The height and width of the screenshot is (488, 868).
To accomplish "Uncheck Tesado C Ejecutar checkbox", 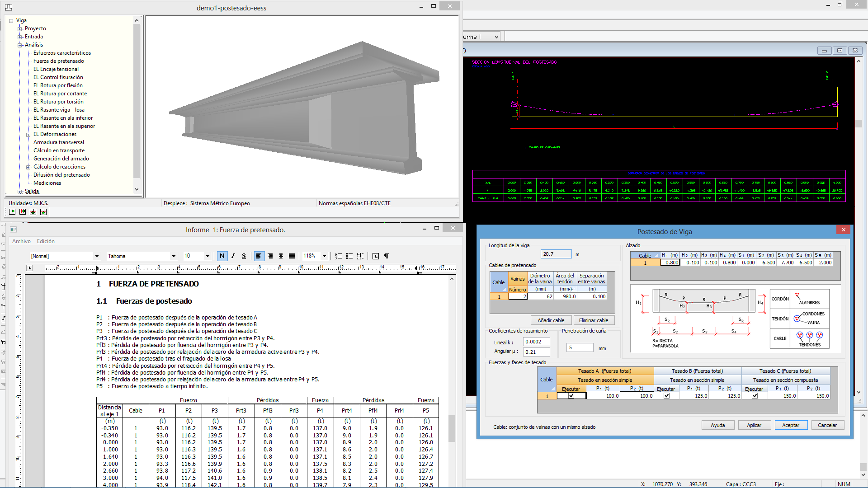I will (x=755, y=396).
